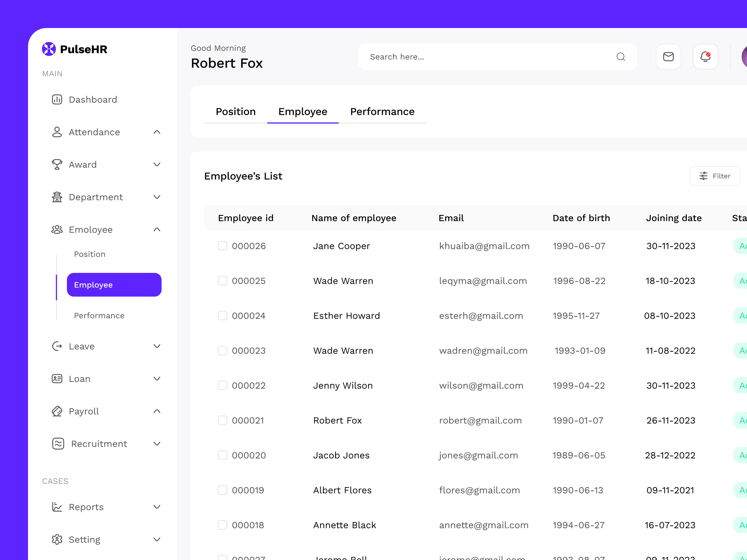
Task: Expand the Reports menu
Action: [x=157, y=507]
